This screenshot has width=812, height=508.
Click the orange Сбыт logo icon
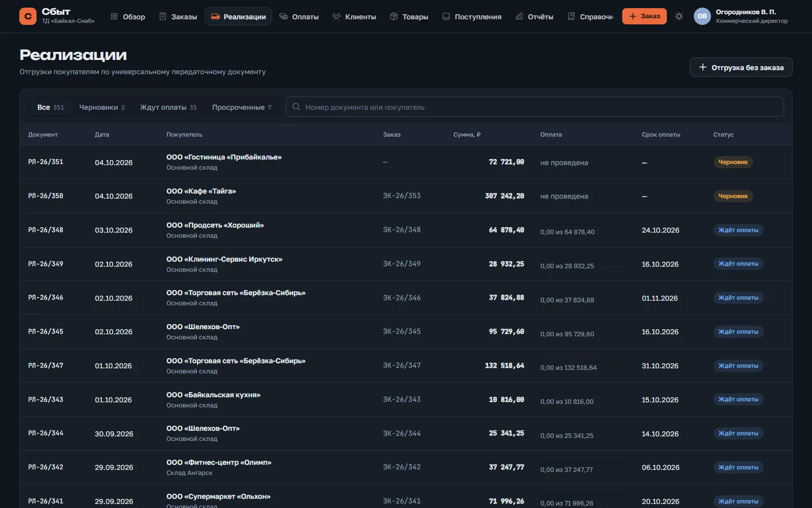[28, 16]
